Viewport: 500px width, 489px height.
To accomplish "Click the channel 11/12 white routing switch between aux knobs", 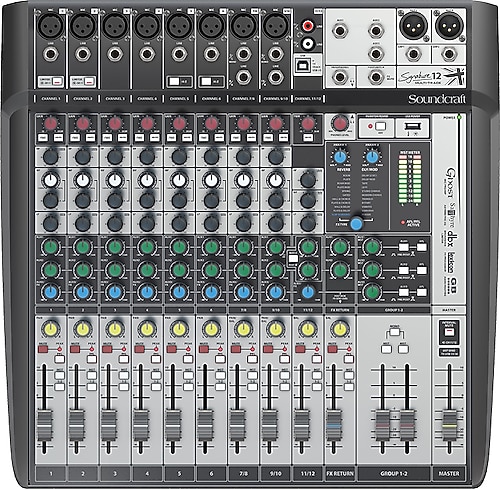I will point(293,258).
